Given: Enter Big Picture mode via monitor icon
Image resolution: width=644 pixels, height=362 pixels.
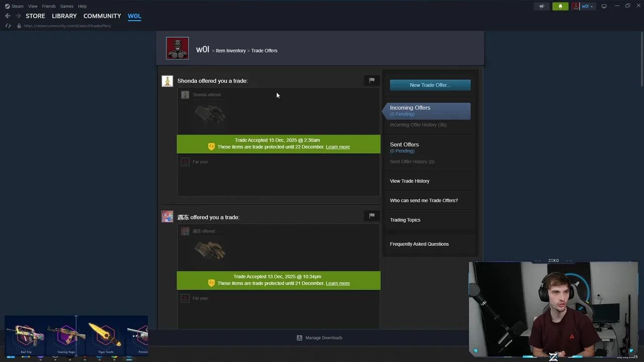Looking at the screenshot, I should [604, 6].
